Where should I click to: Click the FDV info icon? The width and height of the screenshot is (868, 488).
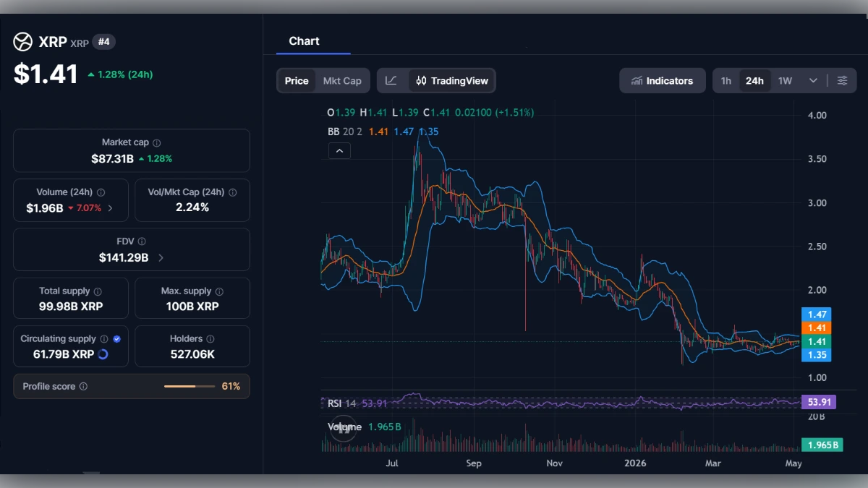click(142, 241)
